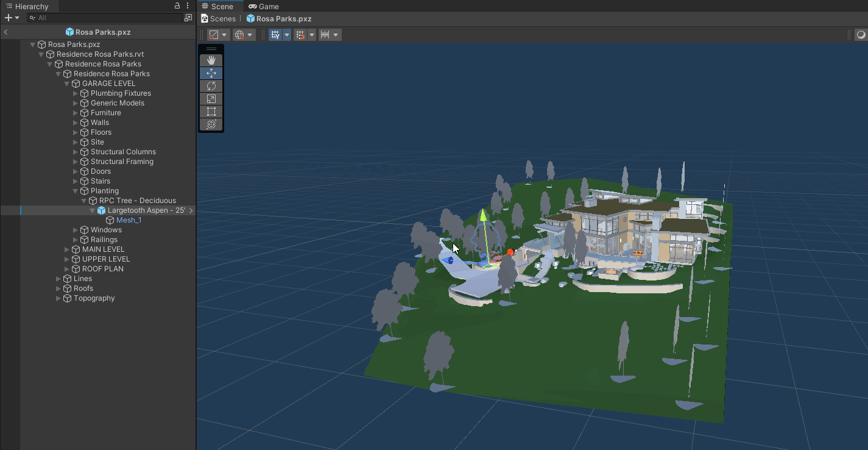The height and width of the screenshot is (450, 868).
Task: Select the Transform tool
Action: [x=211, y=124]
